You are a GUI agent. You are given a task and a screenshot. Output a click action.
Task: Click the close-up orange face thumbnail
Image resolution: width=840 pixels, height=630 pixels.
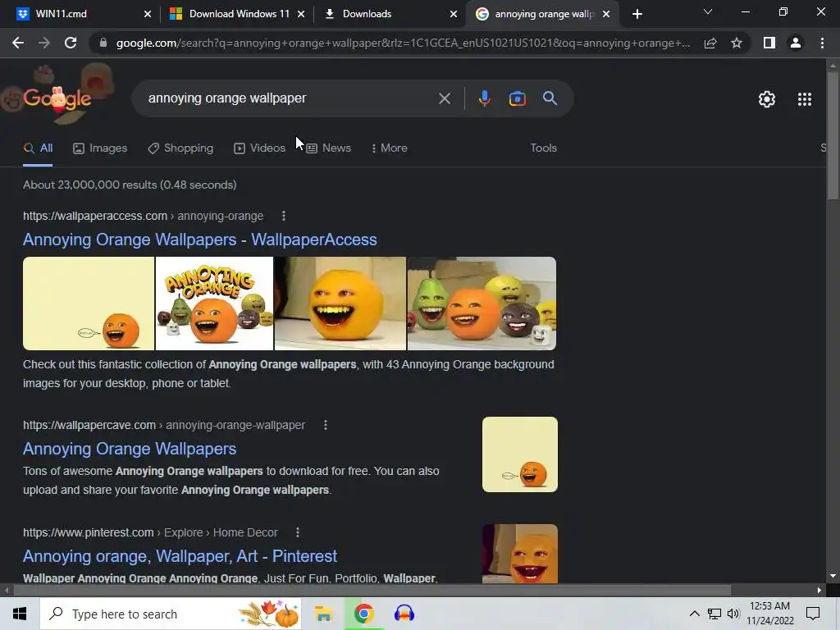340,304
